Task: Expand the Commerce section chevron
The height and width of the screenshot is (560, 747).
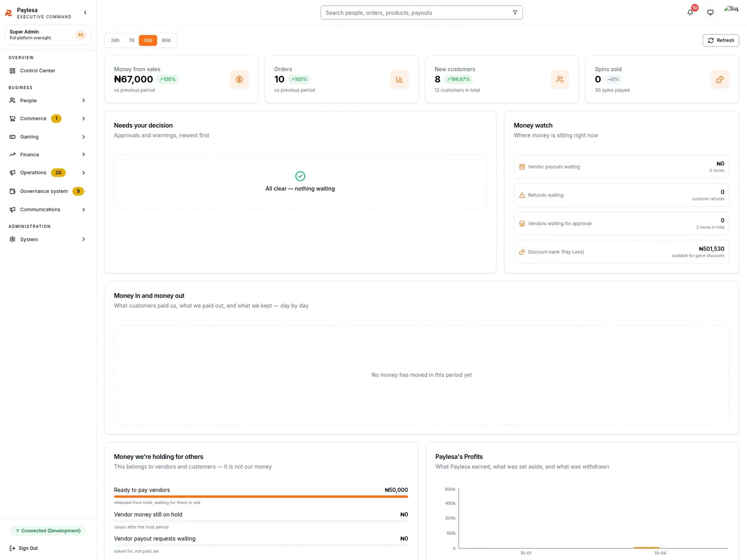Action: 84,119
